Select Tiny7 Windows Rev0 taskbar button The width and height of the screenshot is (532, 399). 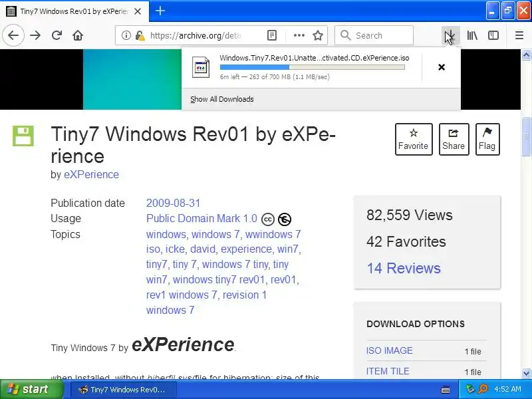click(x=124, y=390)
